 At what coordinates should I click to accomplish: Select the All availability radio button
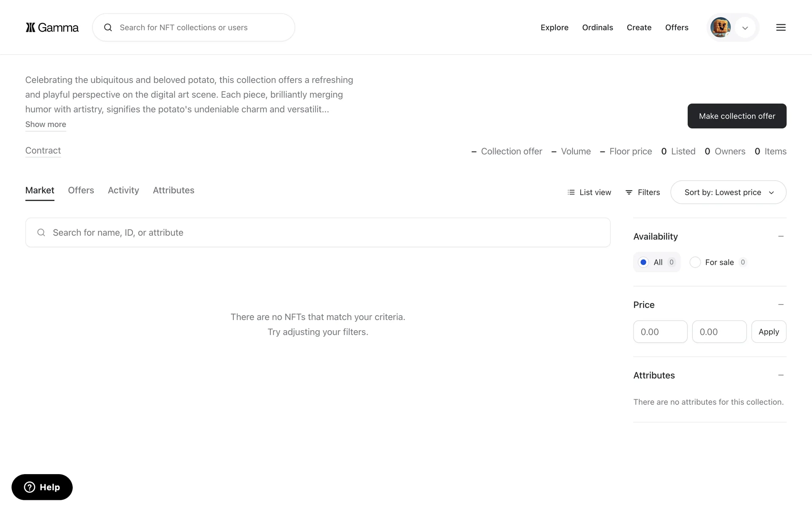click(x=643, y=262)
